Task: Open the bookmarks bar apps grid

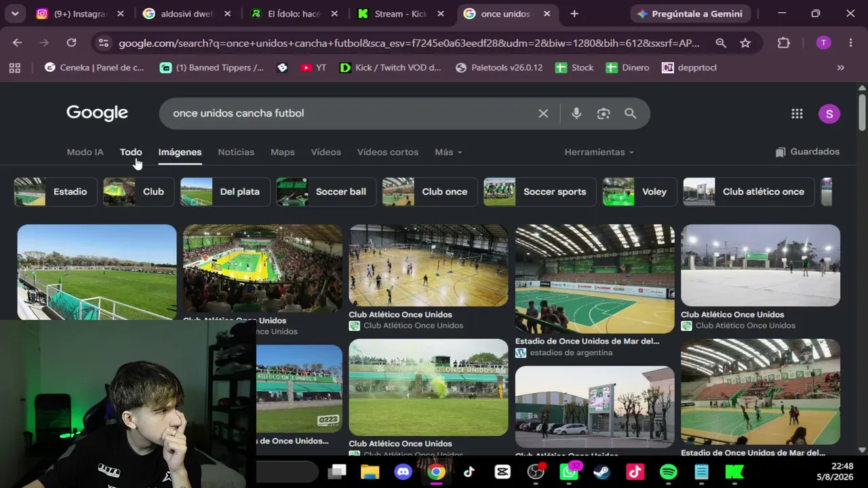Action: point(15,68)
